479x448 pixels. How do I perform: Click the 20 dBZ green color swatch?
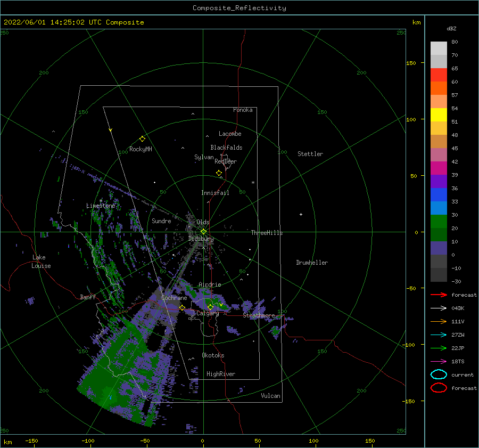click(439, 222)
